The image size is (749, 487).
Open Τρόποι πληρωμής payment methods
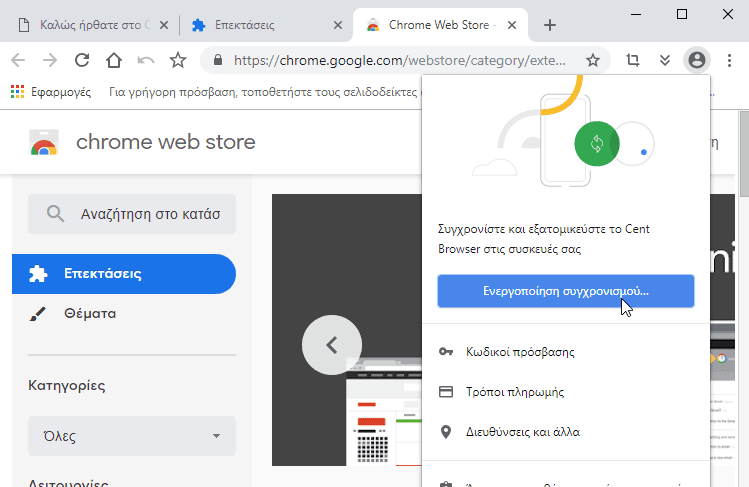coord(514,392)
